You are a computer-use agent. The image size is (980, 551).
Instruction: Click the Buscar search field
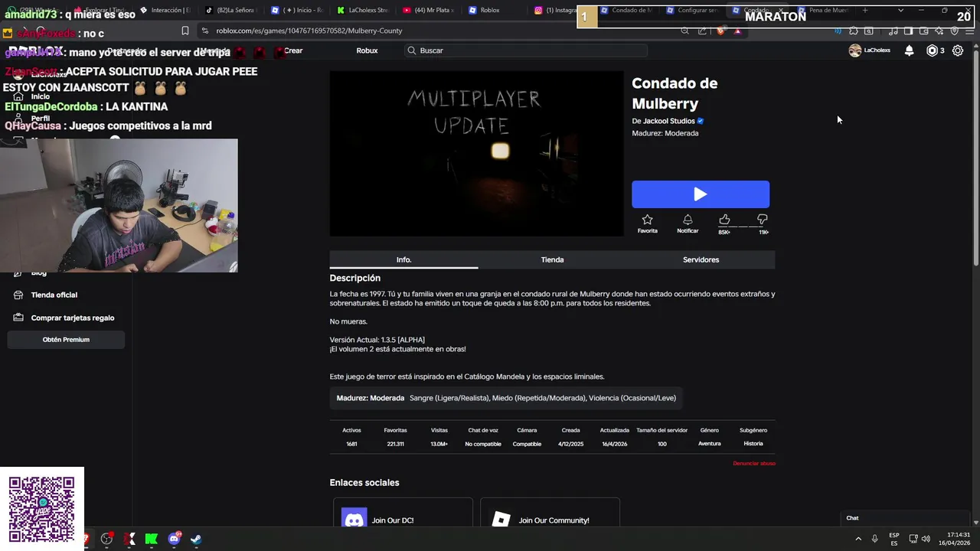tap(526, 51)
